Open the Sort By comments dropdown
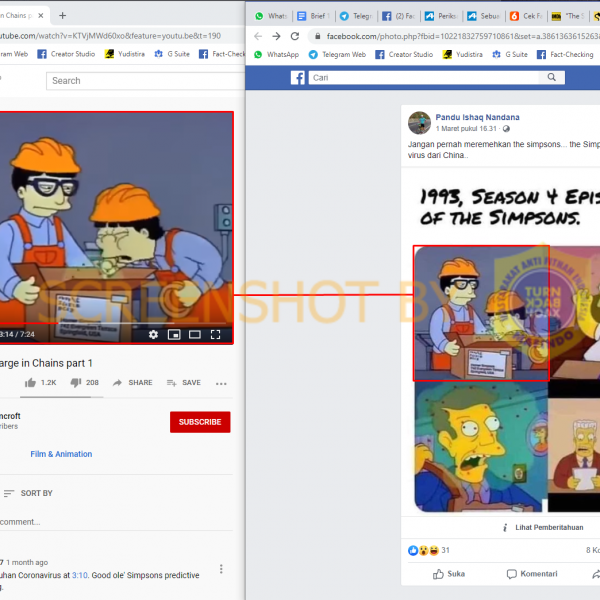The width and height of the screenshot is (600, 600). [28, 493]
